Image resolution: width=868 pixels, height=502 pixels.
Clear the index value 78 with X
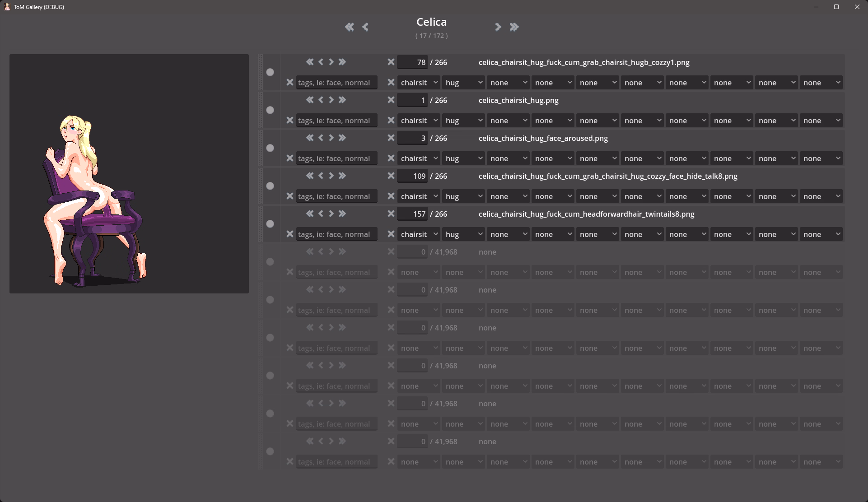pos(391,62)
